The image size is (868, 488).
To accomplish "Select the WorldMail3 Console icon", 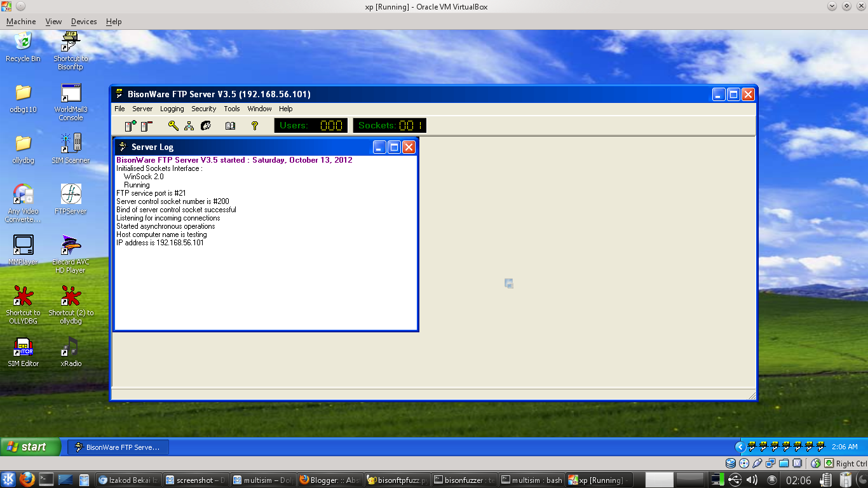I will pyautogui.click(x=71, y=102).
